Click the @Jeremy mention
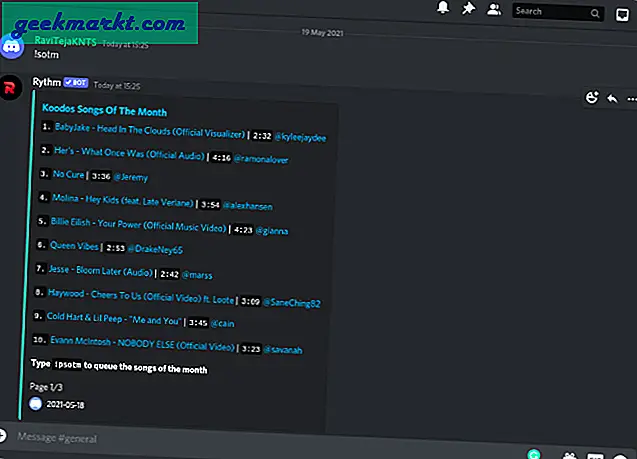 coord(130,177)
